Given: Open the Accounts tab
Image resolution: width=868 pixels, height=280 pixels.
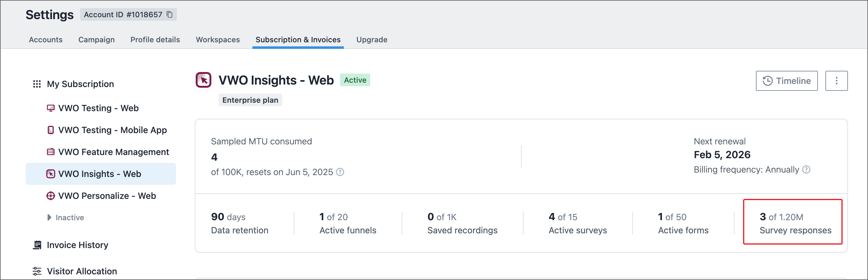Looking at the screenshot, I should pos(46,40).
